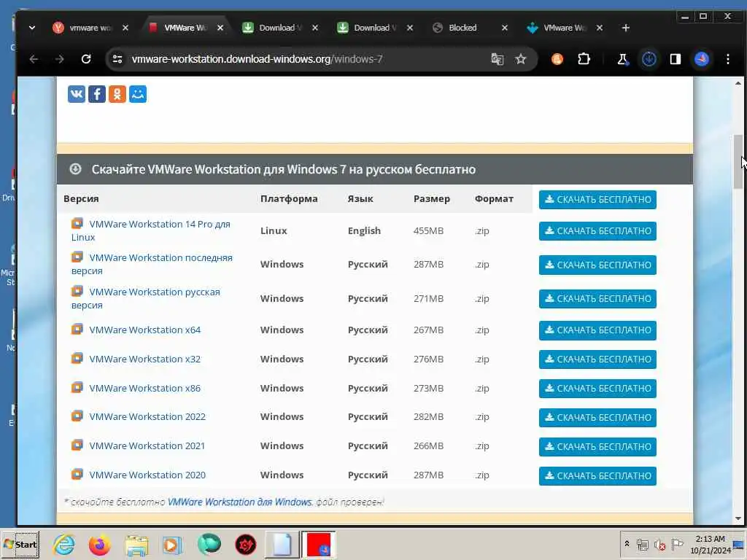Click the muted volume tray icon
The height and width of the screenshot is (560, 747).
(x=659, y=544)
